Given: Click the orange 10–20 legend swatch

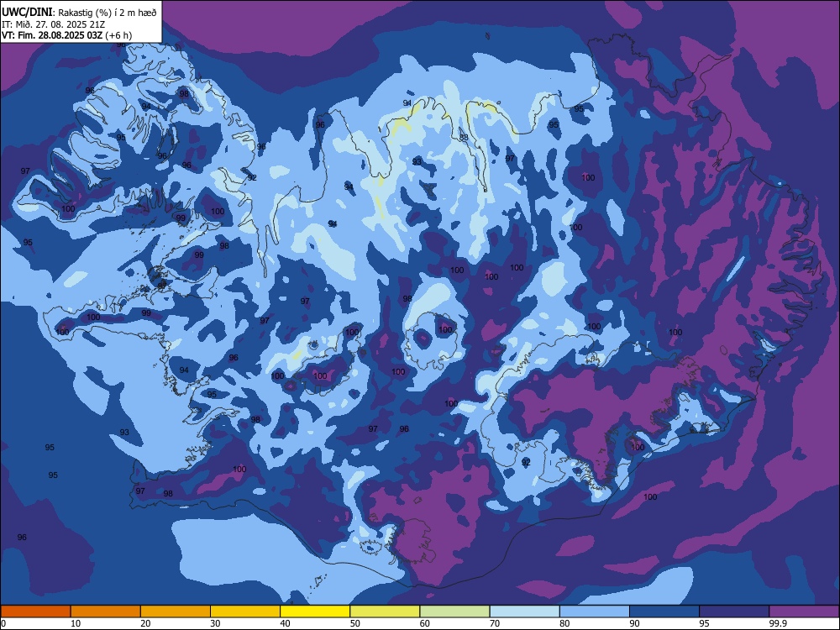Looking at the screenshot, I should [106, 612].
